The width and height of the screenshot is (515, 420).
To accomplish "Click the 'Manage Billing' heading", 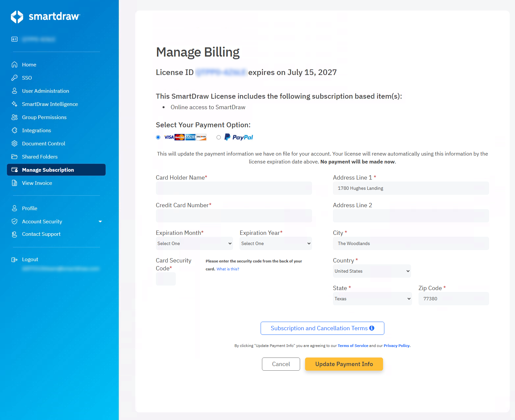I will coord(198,52).
